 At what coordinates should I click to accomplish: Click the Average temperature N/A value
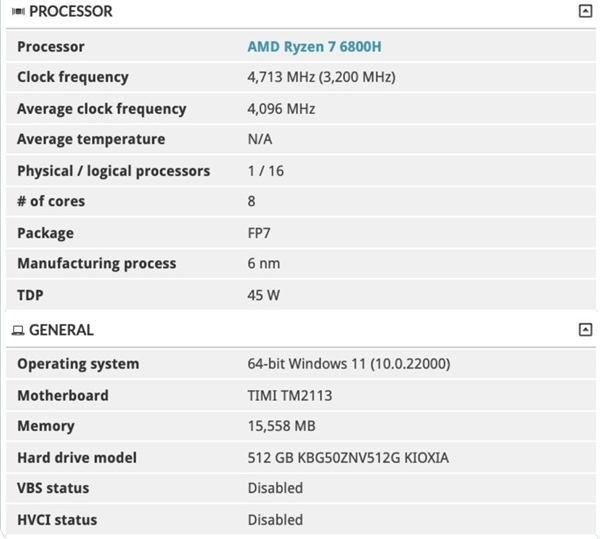(260, 139)
